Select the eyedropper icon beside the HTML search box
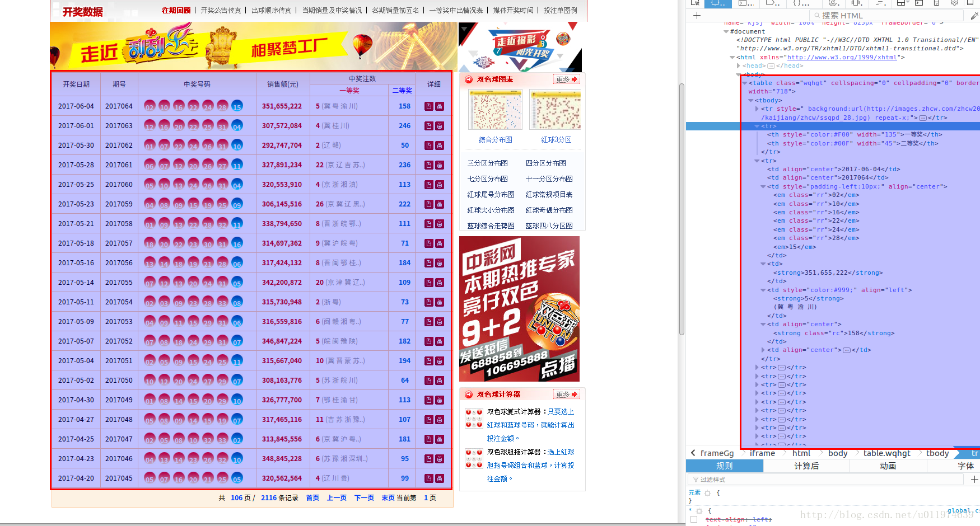Screen dimensions: 980x526 click(974, 15)
